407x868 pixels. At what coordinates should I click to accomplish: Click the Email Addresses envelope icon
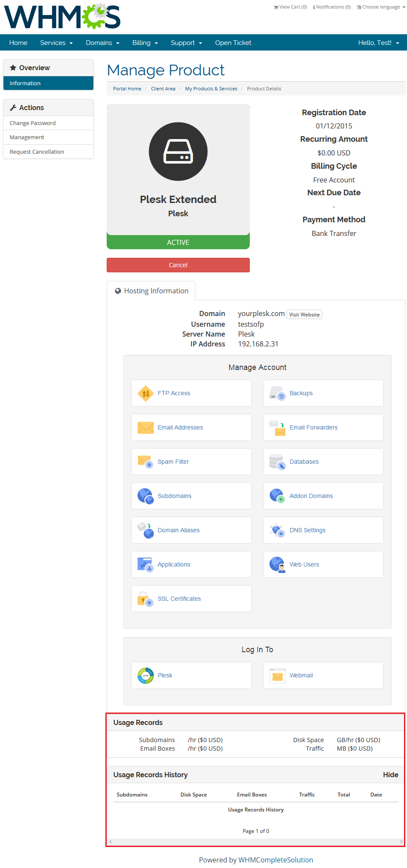pos(146,427)
